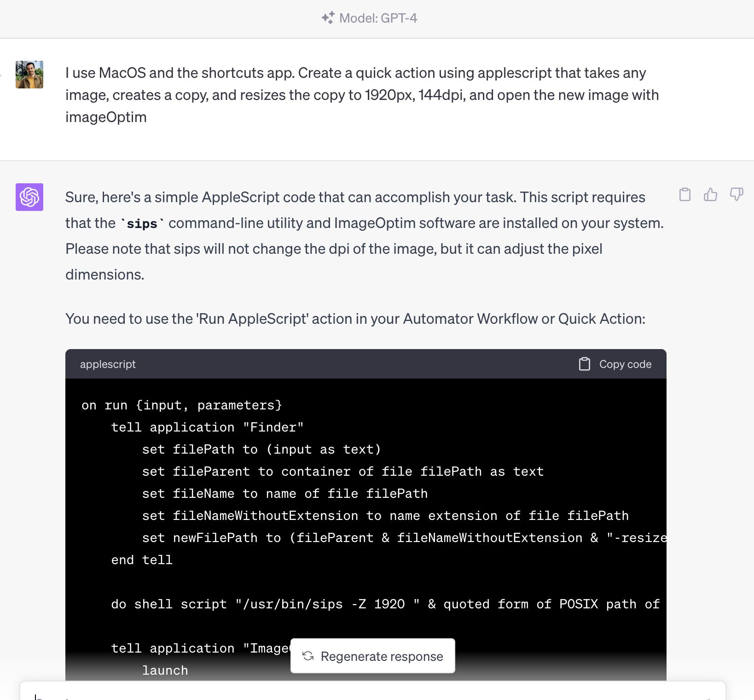Click the 'applescript' language label on code block
The image size is (754, 700).
pos(108,364)
